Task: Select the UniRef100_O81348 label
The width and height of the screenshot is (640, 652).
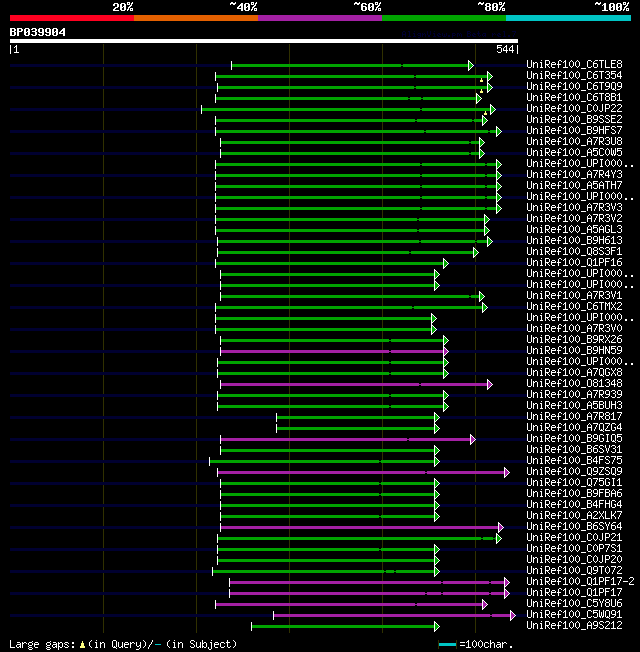Action: [574, 383]
